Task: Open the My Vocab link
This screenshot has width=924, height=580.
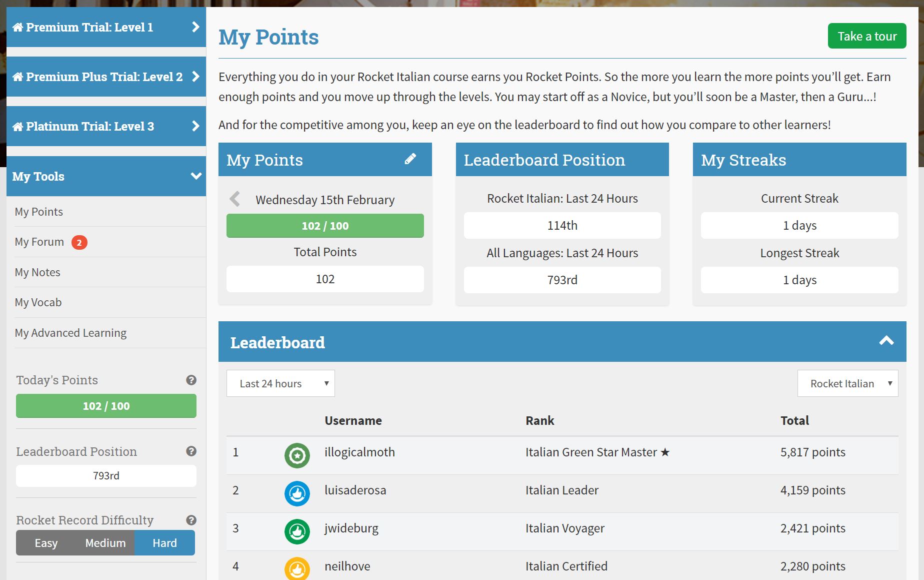Action: click(38, 302)
